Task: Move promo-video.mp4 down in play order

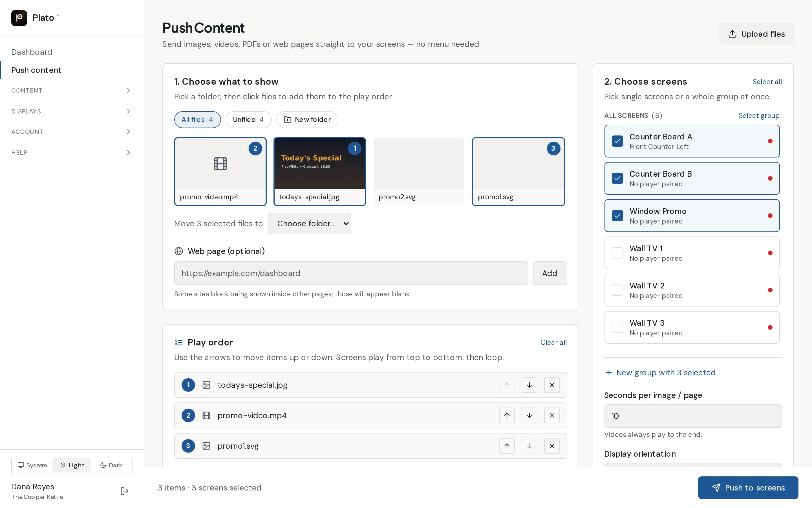Action: point(529,416)
